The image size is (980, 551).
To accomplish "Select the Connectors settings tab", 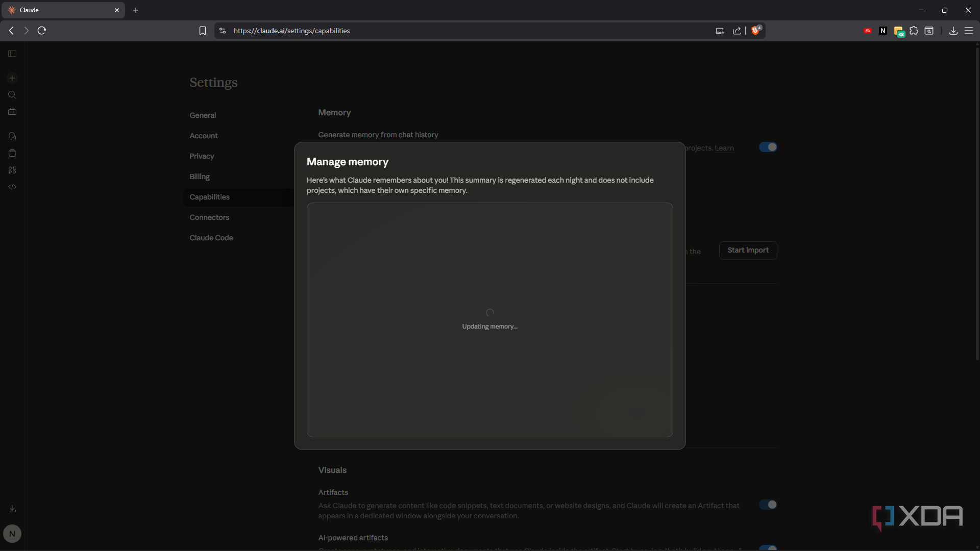I will coord(209,217).
